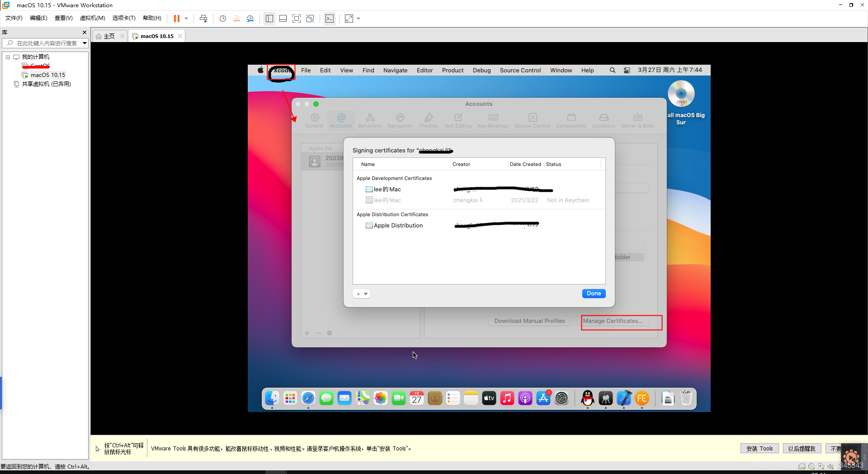
Task: Open VMware 虚拟机(M) menu
Action: tap(92, 18)
